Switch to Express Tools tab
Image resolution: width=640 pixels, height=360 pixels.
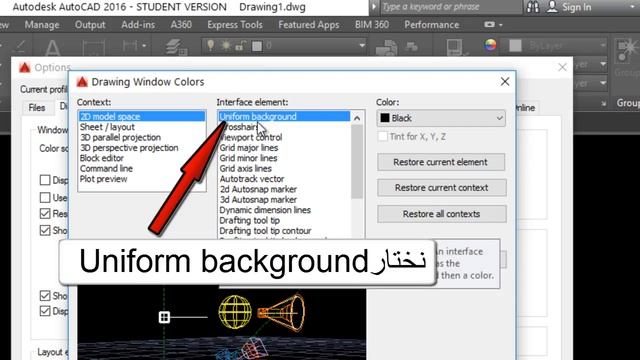click(x=235, y=25)
